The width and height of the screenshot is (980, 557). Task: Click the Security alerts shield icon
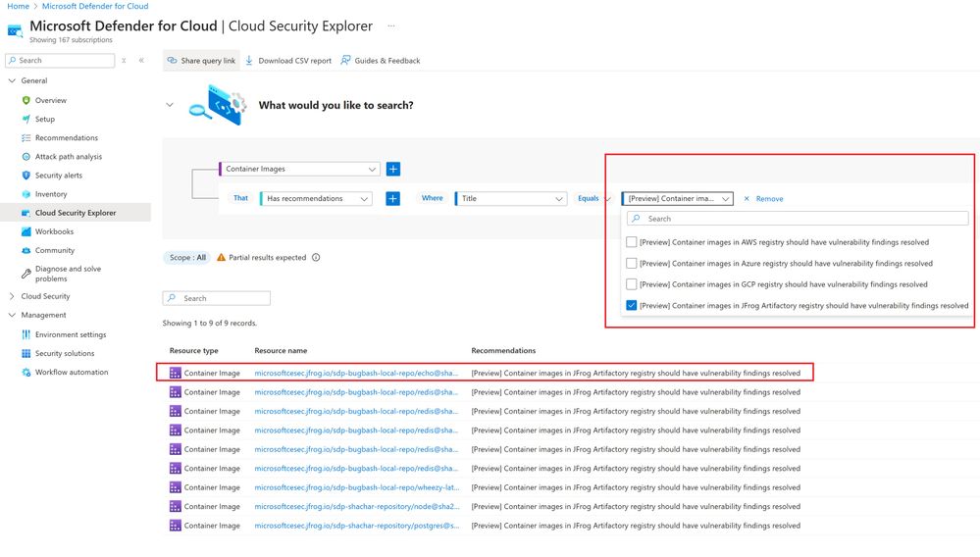26,176
